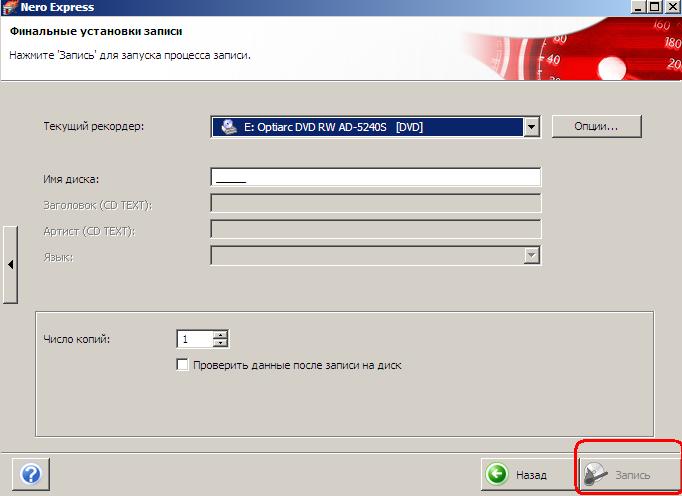Decrease 'Число копий' with down arrow
The width and height of the screenshot is (682, 496).
220,344
